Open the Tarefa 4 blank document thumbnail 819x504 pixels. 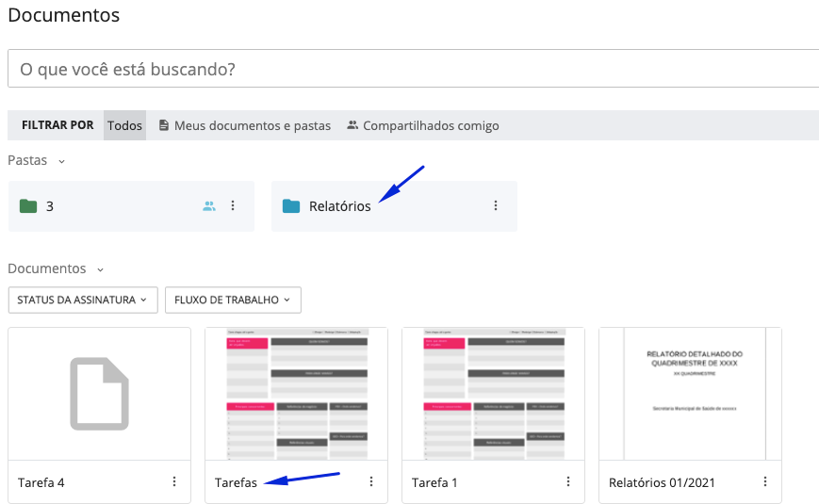point(99,394)
